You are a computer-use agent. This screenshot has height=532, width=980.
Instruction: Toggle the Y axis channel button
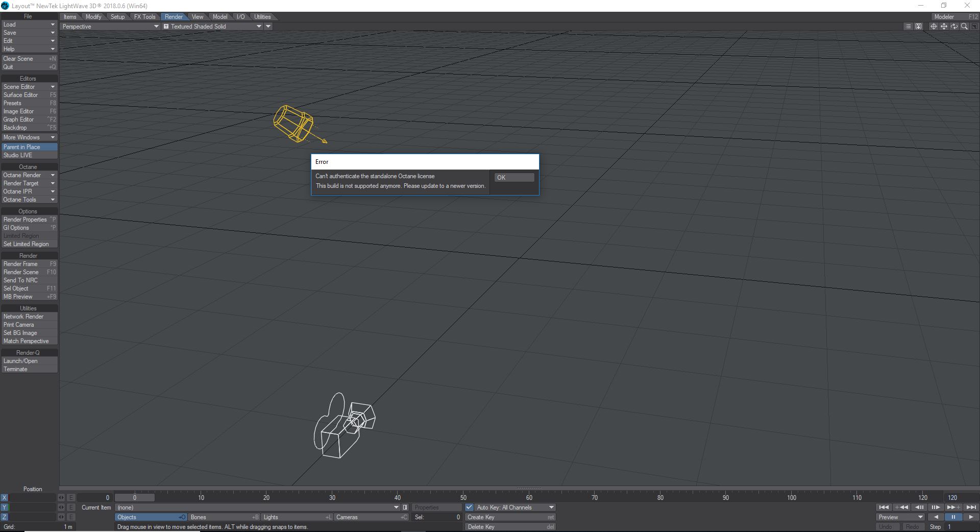(x=5, y=507)
